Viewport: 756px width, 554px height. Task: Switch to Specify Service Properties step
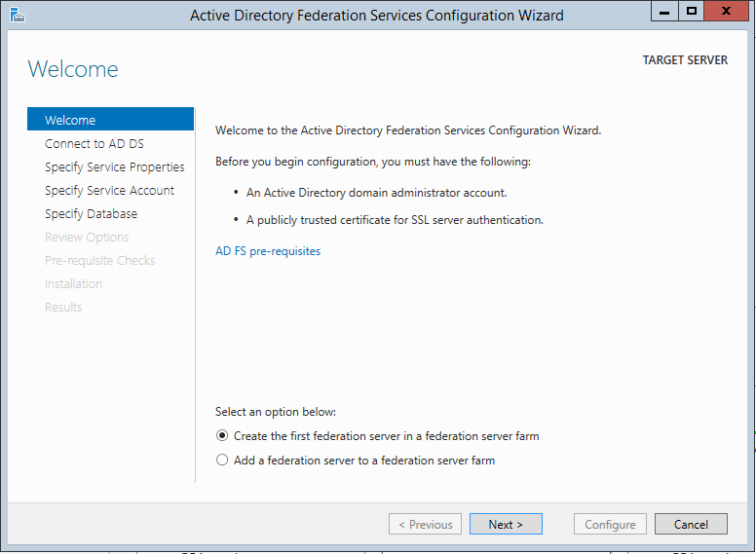[x=114, y=167]
